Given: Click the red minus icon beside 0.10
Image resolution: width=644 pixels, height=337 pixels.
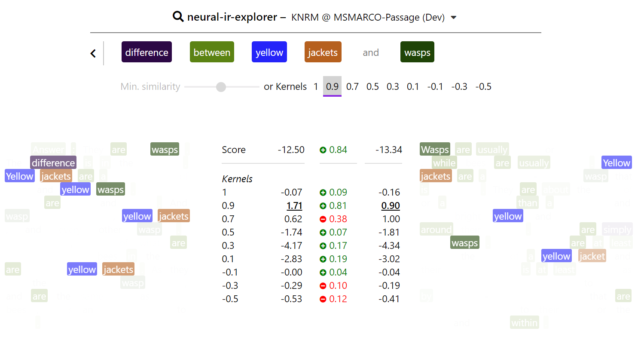Looking at the screenshot, I should tap(323, 285).
